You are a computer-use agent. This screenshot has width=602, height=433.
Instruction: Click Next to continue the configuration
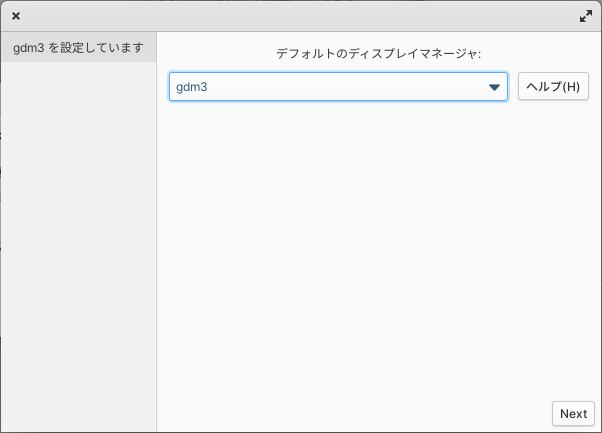pyautogui.click(x=573, y=413)
